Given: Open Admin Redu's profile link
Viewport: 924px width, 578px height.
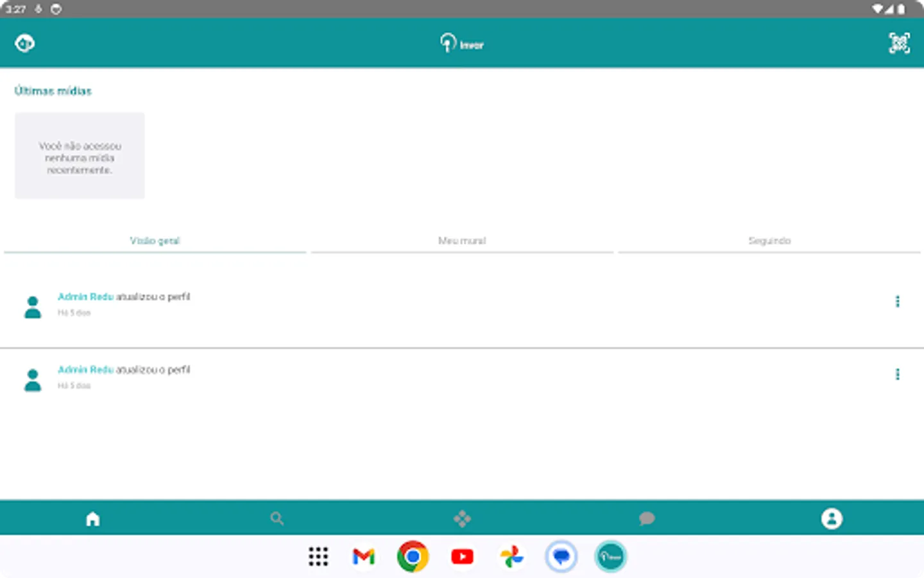Looking at the screenshot, I should coord(85,296).
